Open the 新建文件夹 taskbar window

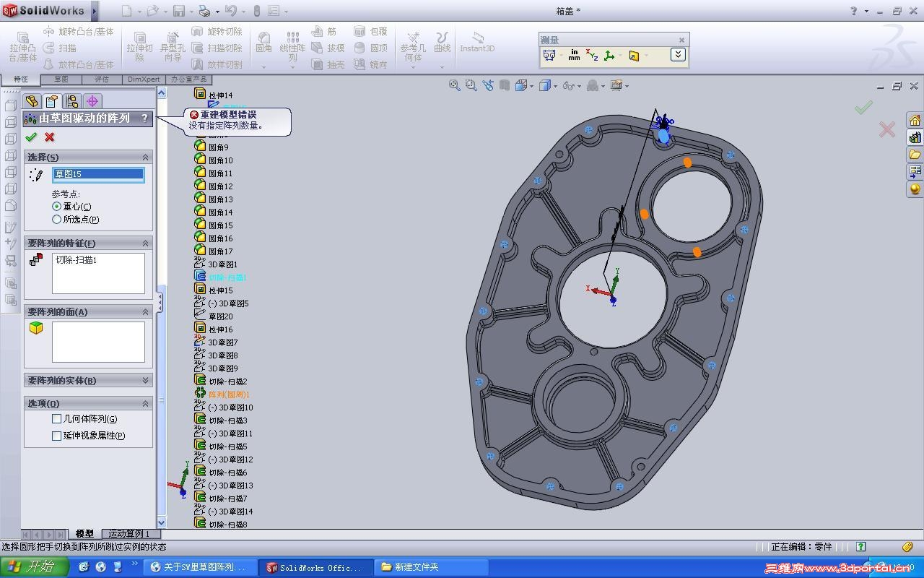(431, 567)
